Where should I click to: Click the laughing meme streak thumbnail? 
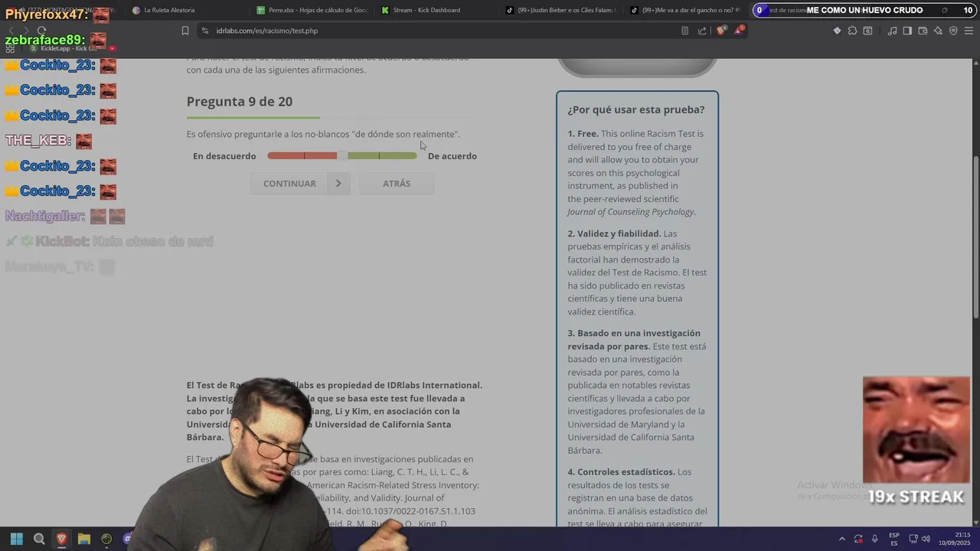pyautogui.click(x=916, y=429)
